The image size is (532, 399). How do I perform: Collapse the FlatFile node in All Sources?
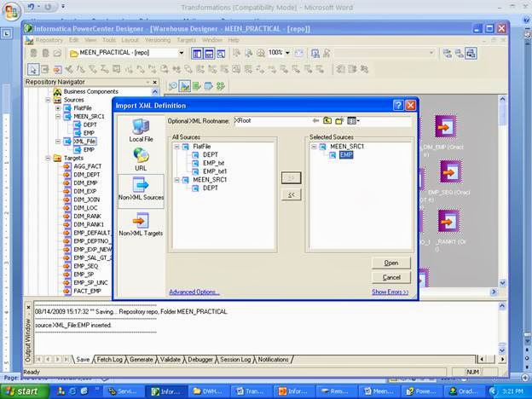pyautogui.click(x=176, y=147)
